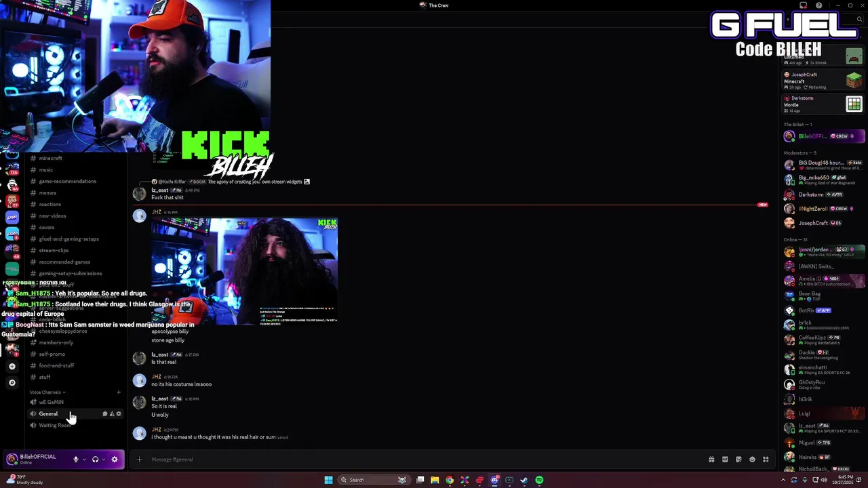Open input device options arrow beside microphone
The image size is (868, 488).
pyautogui.click(x=84, y=460)
